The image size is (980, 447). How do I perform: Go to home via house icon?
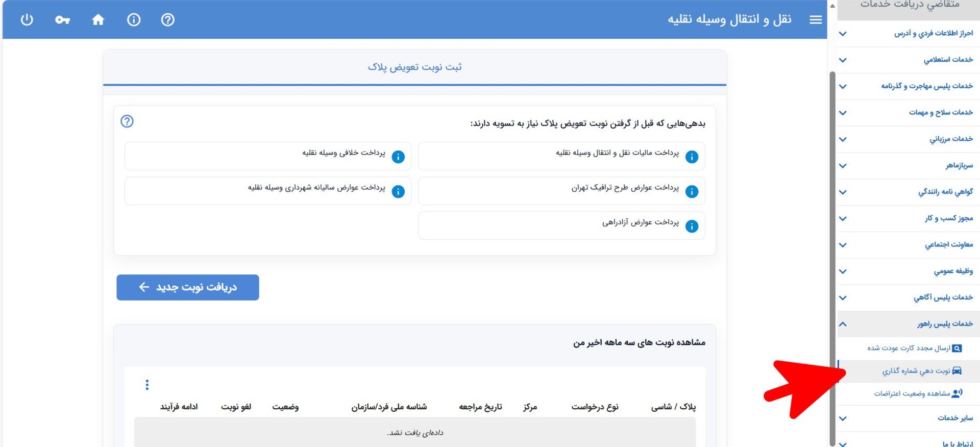pyautogui.click(x=98, y=20)
